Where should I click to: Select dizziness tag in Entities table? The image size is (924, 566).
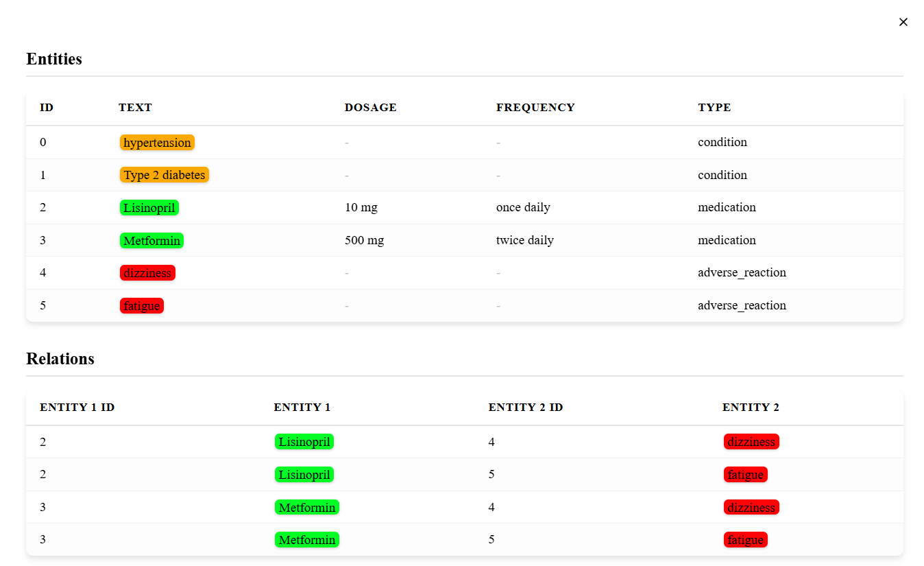point(147,273)
